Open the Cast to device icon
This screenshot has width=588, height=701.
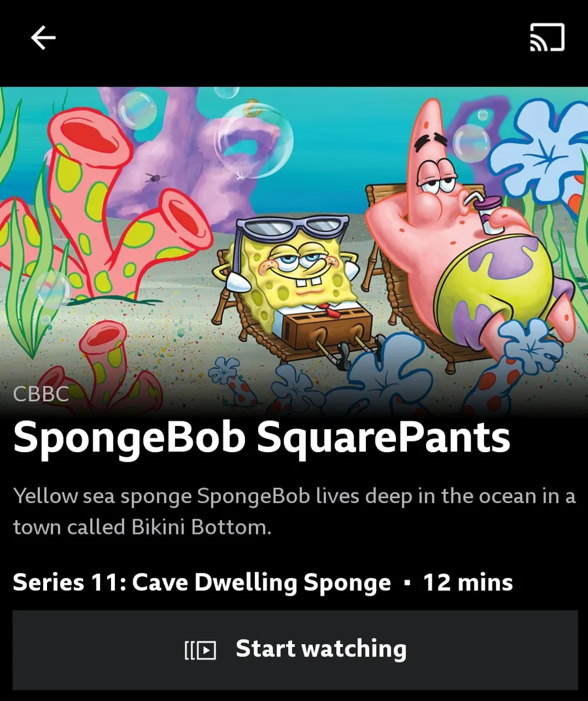tap(547, 37)
